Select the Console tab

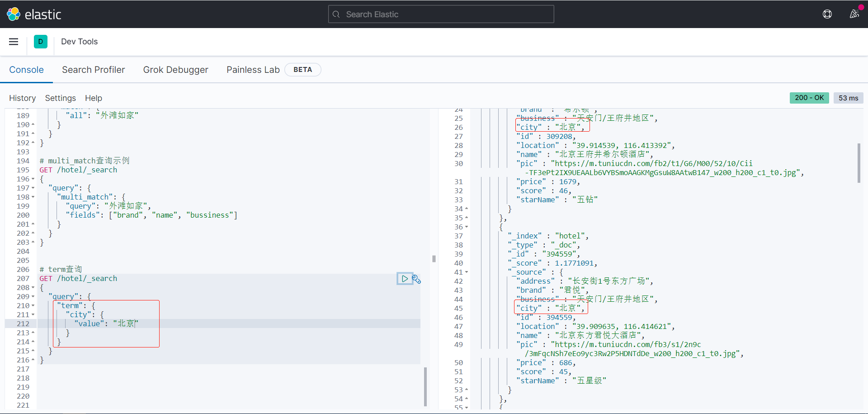(x=26, y=70)
